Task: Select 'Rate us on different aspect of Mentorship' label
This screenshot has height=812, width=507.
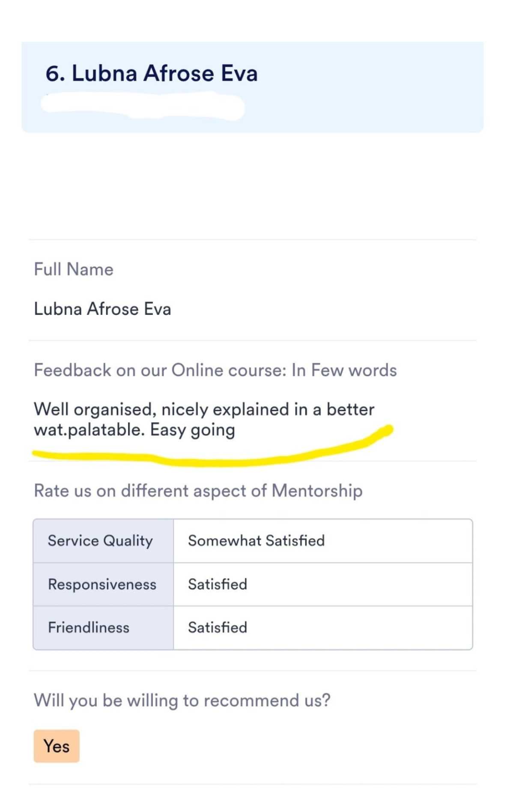Action: pos(198,491)
